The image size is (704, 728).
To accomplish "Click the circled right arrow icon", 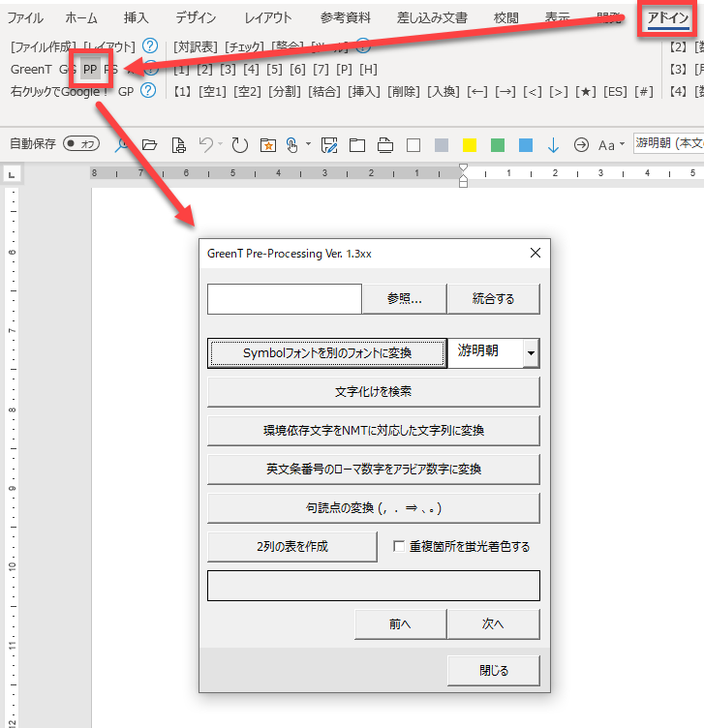I will pyautogui.click(x=581, y=145).
